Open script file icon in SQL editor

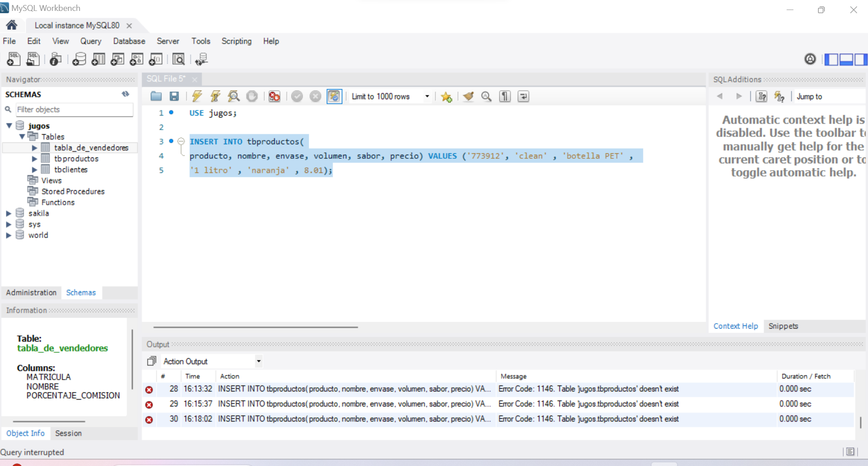coord(156,96)
